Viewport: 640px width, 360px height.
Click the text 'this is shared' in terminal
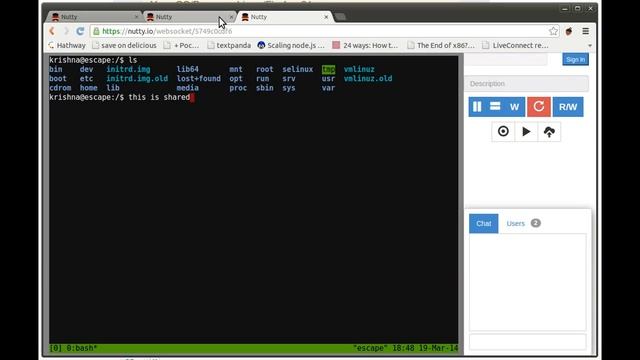click(159, 97)
